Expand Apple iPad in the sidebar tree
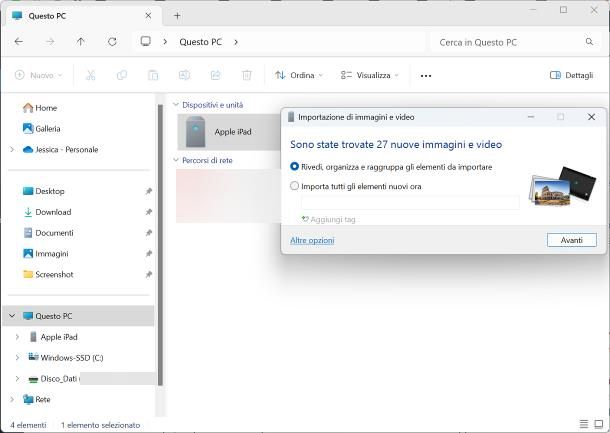The width and height of the screenshot is (610, 433). pos(17,337)
